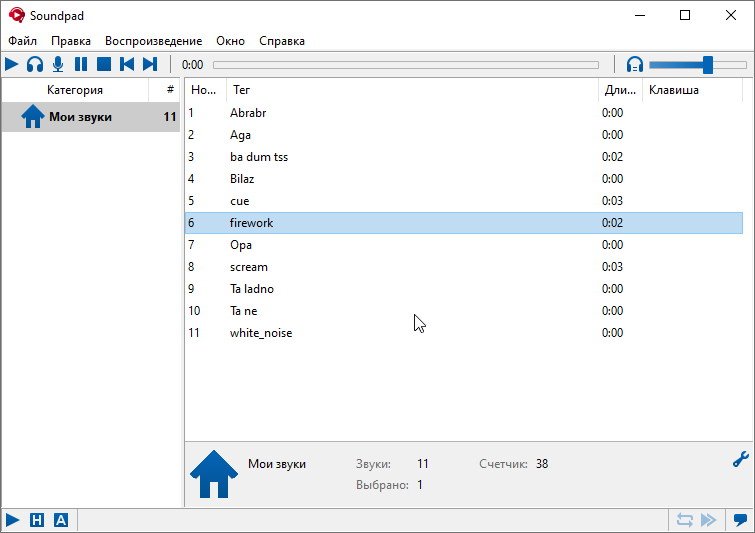Click the Клавиша hotkey column header
755x533 pixels.
tap(692, 90)
